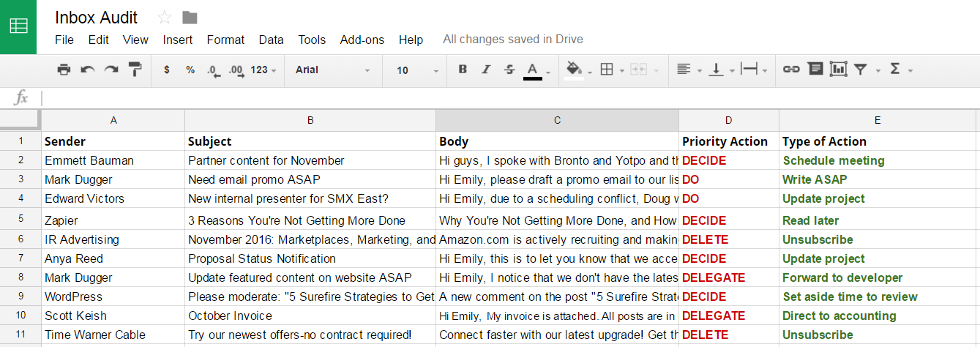Redo the last action
Screen dimensions: 980x347
tap(111, 70)
